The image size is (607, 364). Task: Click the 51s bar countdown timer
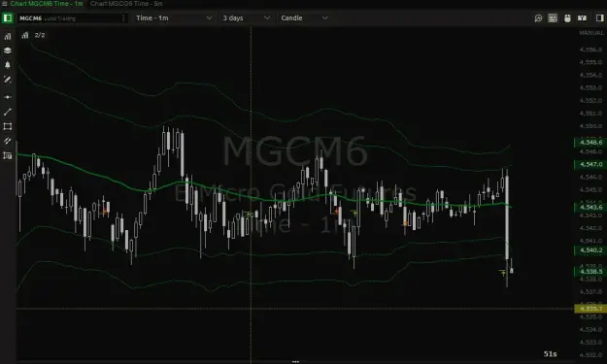tap(550, 354)
